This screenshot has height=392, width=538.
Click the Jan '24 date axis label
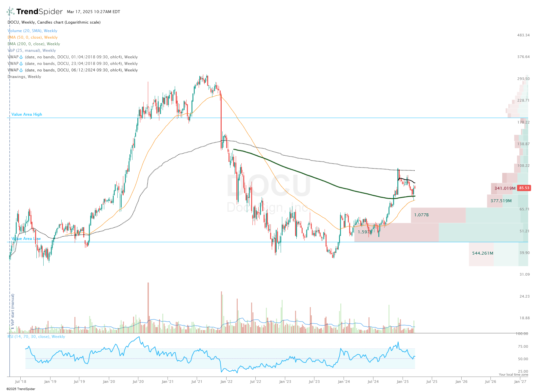(x=344, y=382)
